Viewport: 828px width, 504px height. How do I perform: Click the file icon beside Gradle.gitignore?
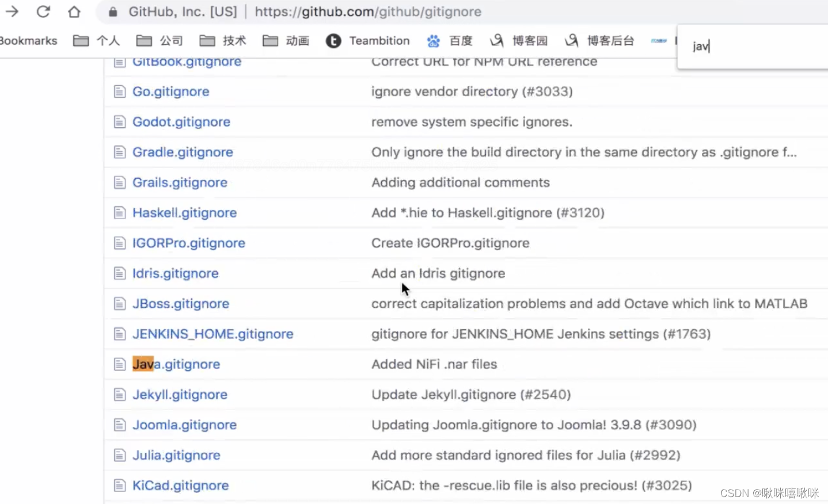120,152
